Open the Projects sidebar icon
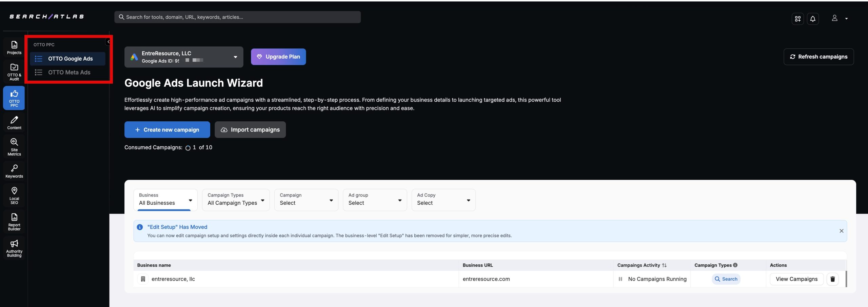The height and width of the screenshot is (307, 868). 14,47
